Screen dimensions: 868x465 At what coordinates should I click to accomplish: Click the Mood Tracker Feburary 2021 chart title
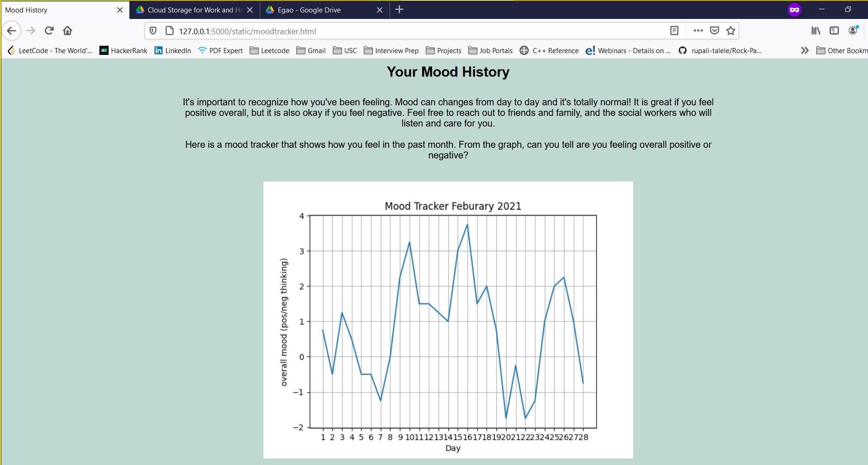pyautogui.click(x=453, y=206)
